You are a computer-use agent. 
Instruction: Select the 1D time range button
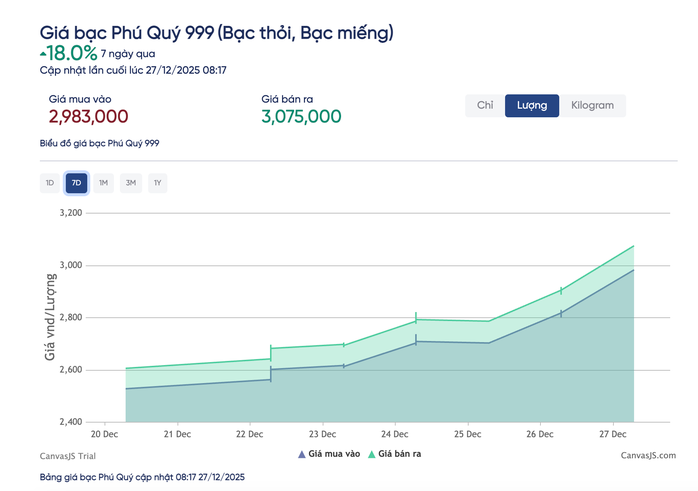click(x=49, y=183)
